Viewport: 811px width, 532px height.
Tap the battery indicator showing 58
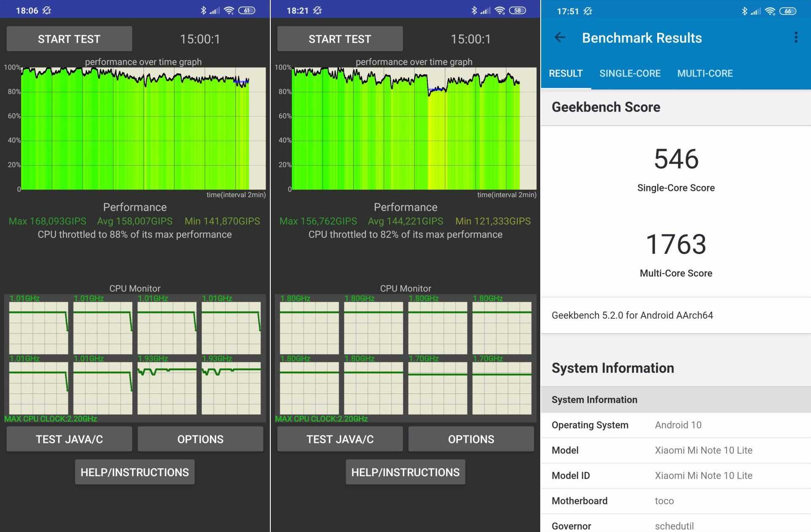point(517,11)
